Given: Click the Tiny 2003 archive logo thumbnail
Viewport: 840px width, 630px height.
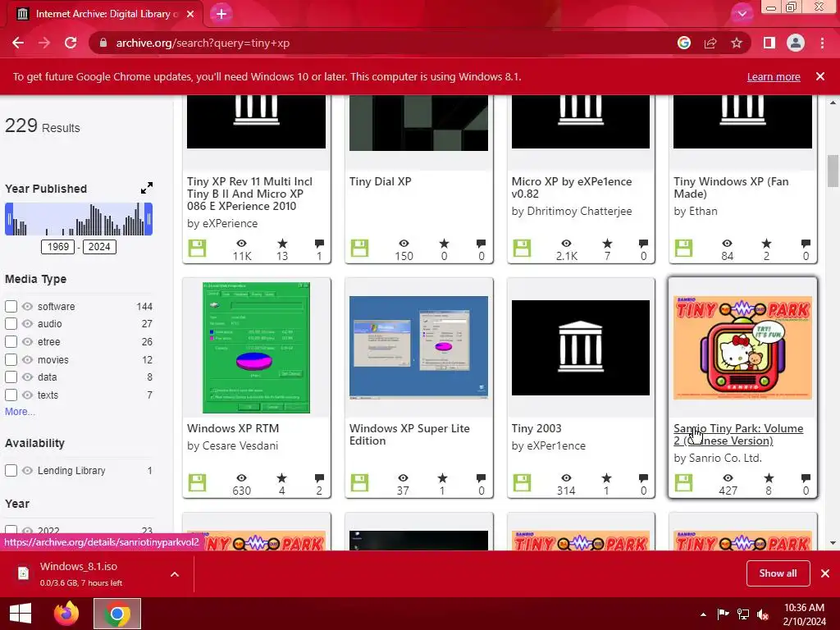Looking at the screenshot, I should [x=581, y=348].
